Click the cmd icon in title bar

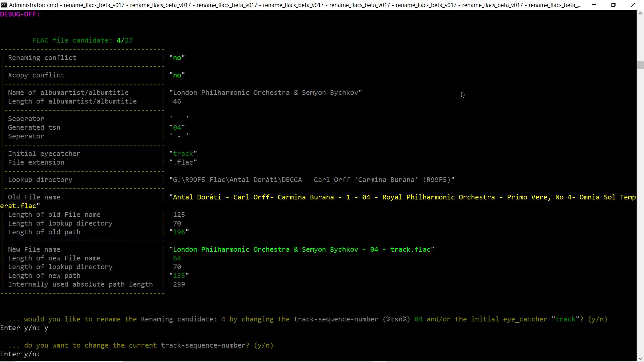click(4, 5)
